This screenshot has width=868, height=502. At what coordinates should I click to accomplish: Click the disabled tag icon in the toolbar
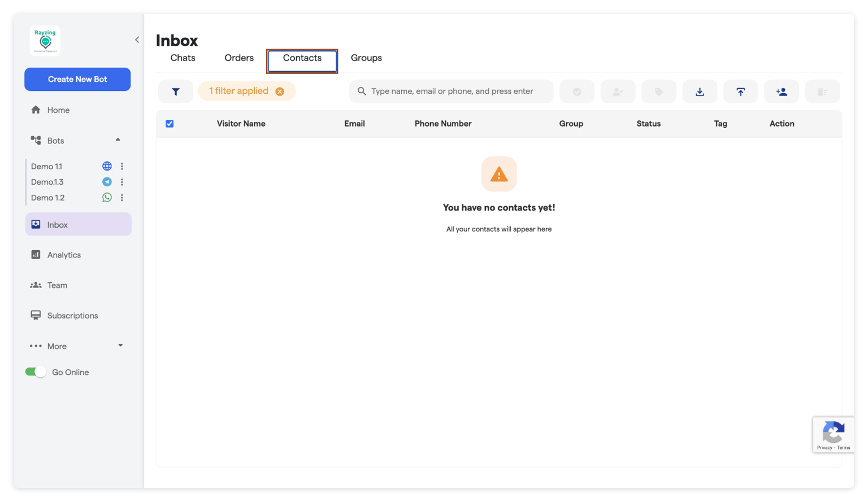[x=658, y=91]
